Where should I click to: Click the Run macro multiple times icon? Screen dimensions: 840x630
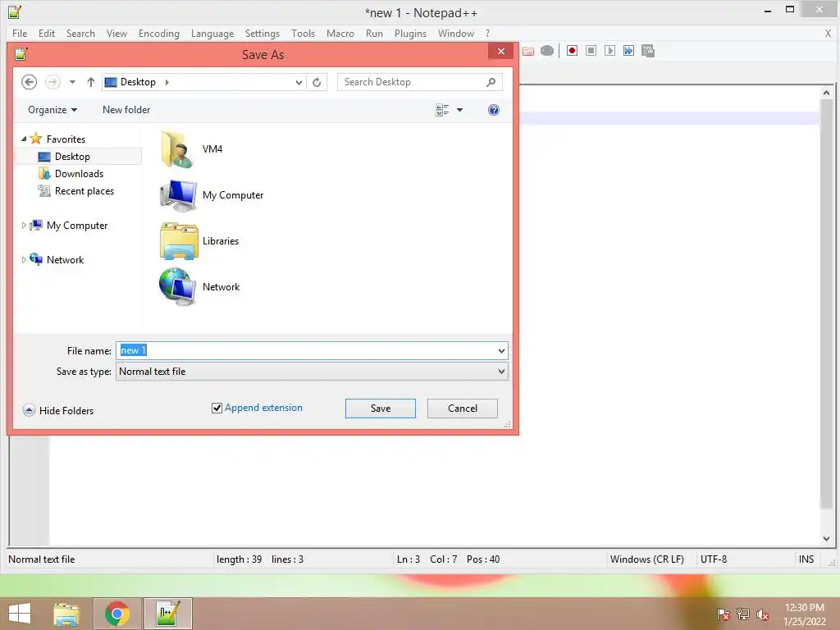point(628,51)
